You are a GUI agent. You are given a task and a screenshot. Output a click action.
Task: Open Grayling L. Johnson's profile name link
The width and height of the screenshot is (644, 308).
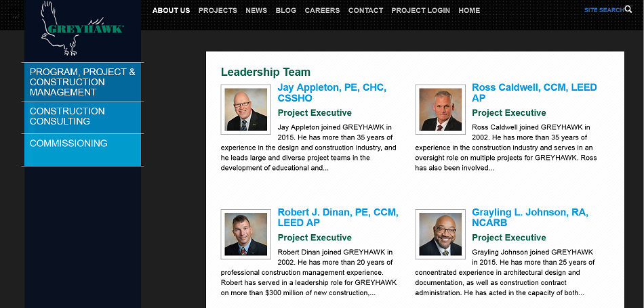[530, 217]
